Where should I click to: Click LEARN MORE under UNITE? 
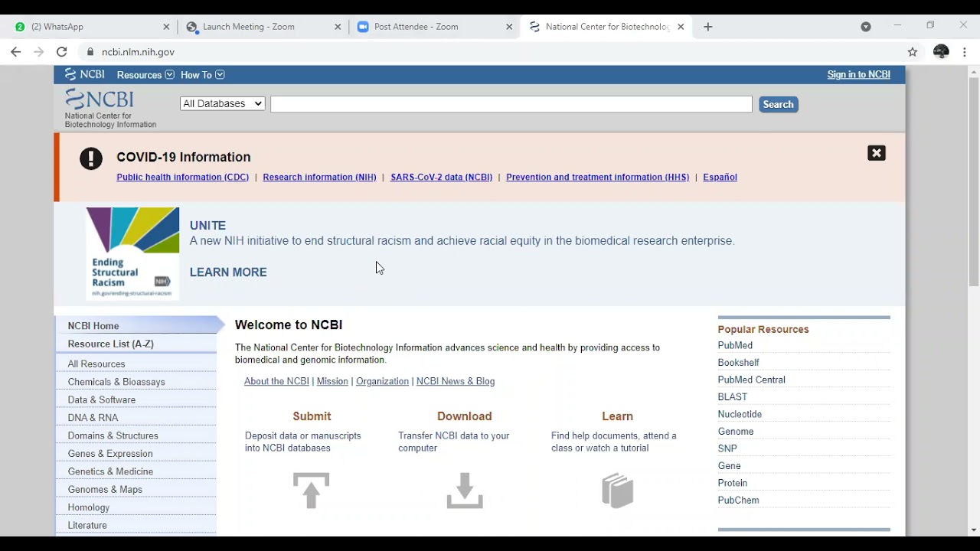(x=228, y=272)
